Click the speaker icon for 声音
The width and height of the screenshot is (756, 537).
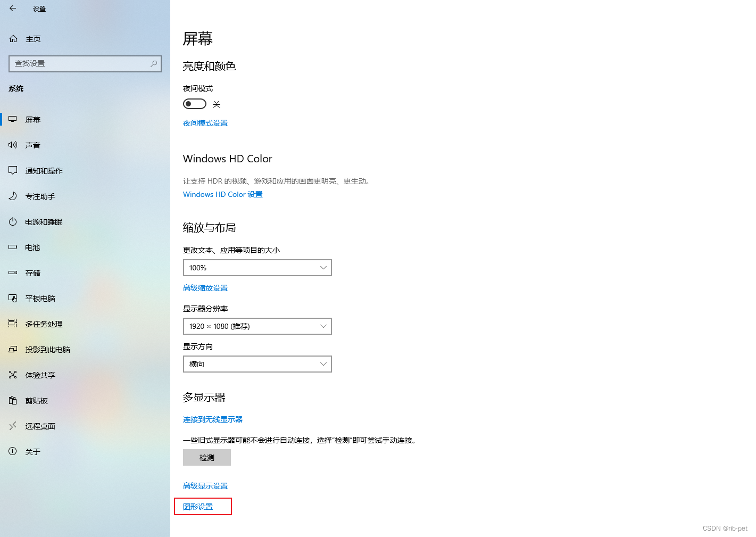[13, 145]
